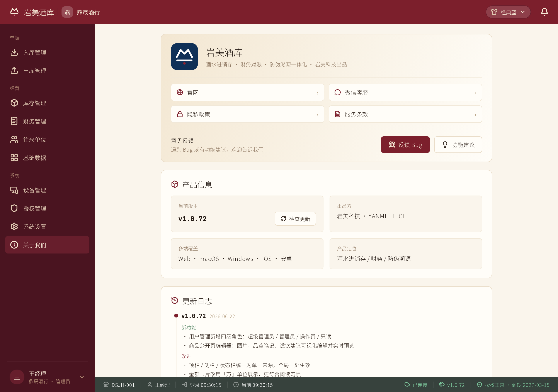558x392 pixels.
Task: Open 往来单位 in the sidebar
Action: point(47,139)
